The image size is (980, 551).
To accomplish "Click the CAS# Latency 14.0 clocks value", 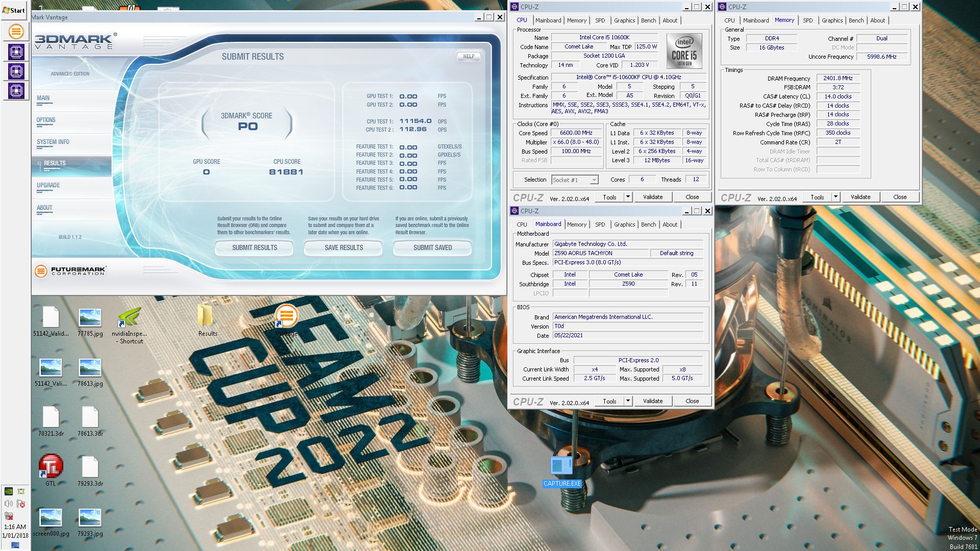I will tap(838, 96).
